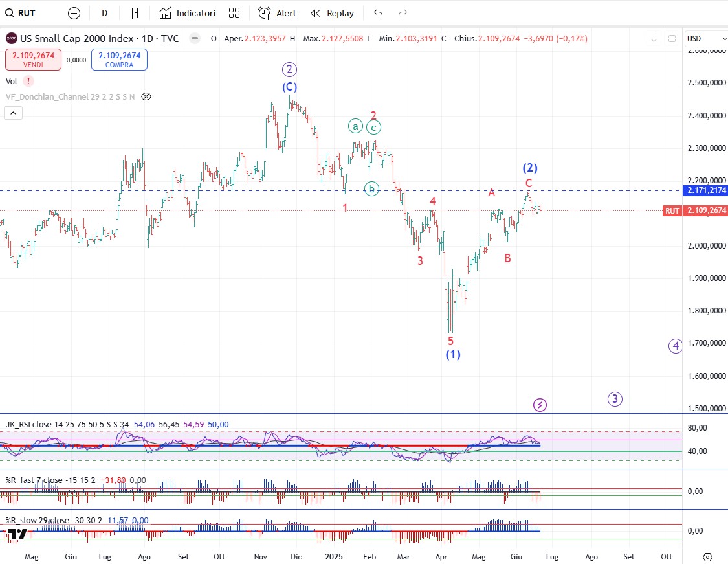Click the US Small Cap 2000 symbol logo
The image size is (728, 564).
(x=11, y=39)
